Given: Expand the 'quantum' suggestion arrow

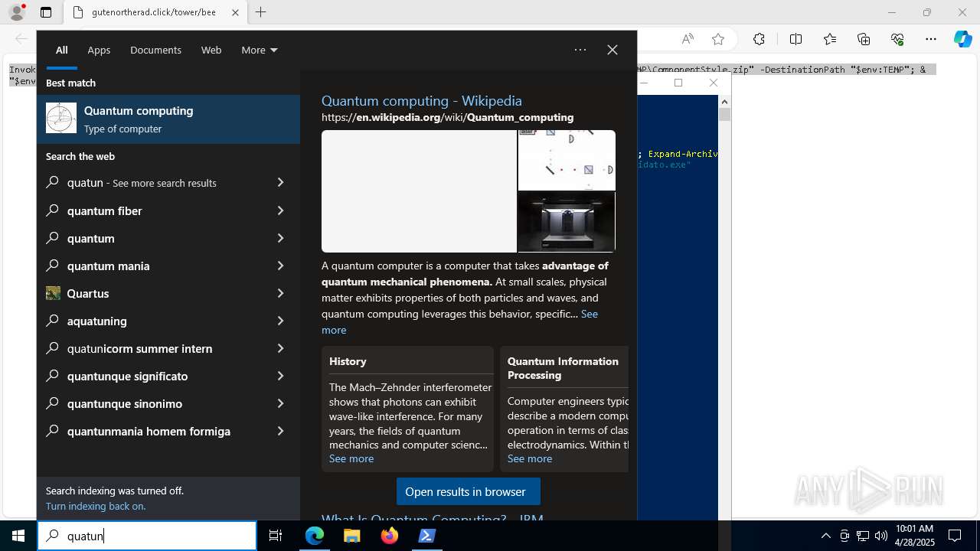Looking at the screenshot, I should click(x=280, y=238).
